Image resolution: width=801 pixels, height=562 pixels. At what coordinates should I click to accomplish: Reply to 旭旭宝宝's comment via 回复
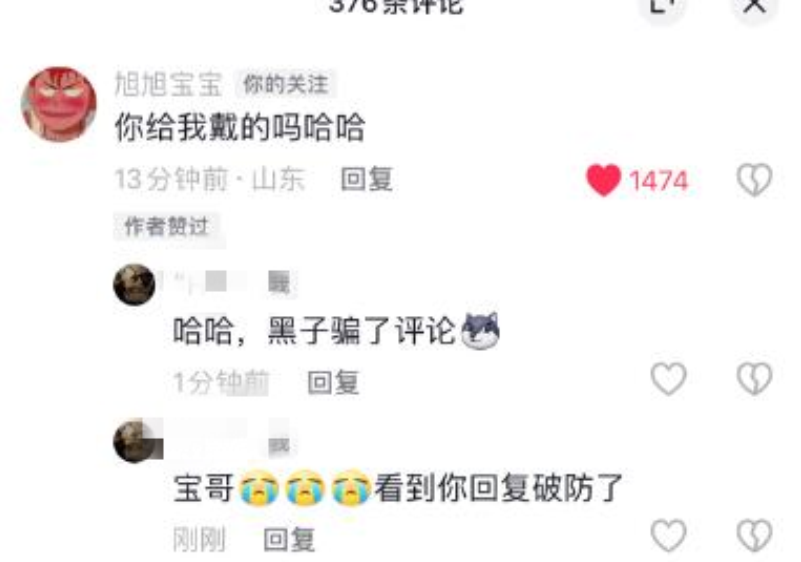point(367,179)
